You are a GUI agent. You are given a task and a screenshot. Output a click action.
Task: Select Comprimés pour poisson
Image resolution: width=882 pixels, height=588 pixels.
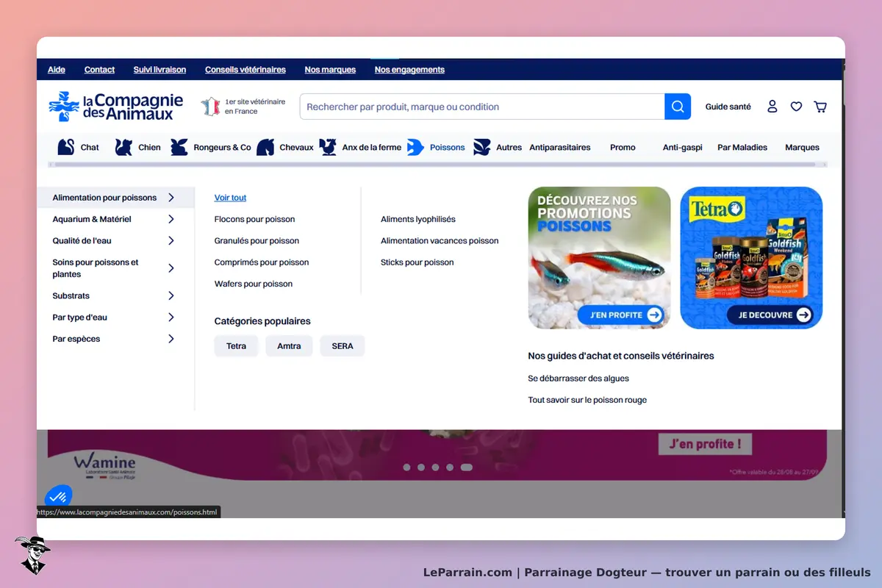tap(262, 262)
